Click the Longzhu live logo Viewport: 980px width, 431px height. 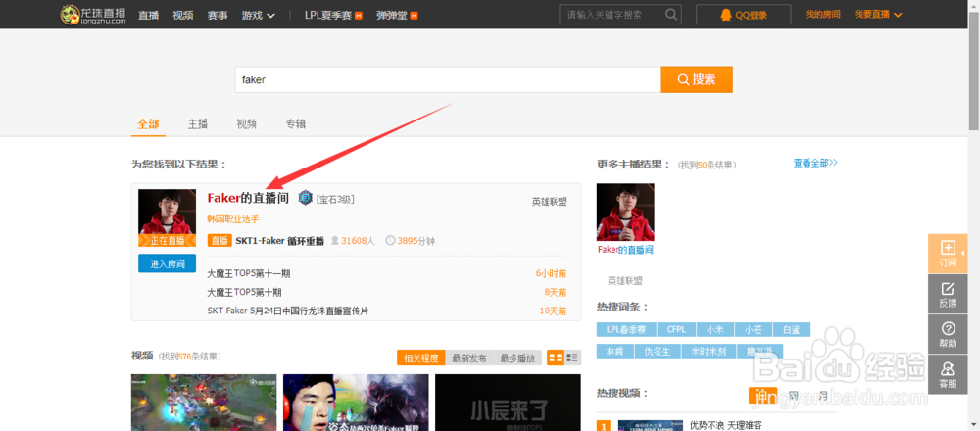(94, 14)
